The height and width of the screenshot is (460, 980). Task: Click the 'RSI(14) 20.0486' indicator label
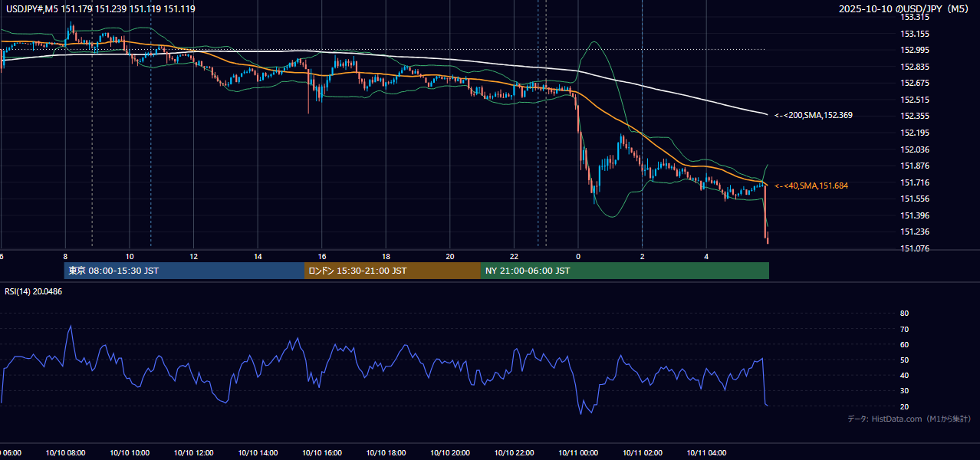click(34, 291)
